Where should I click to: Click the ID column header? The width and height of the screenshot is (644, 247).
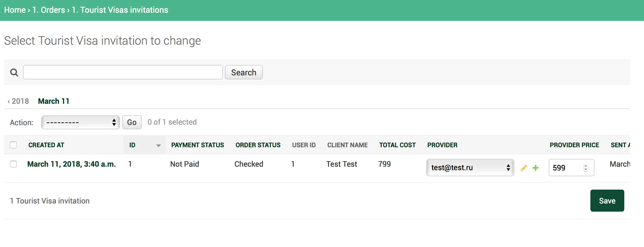tap(132, 145)
